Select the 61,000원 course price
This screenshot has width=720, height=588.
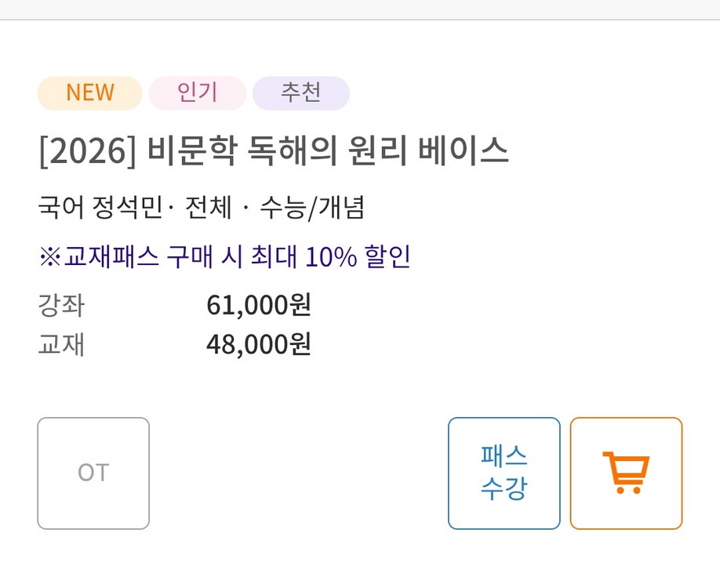click(259, 305)
